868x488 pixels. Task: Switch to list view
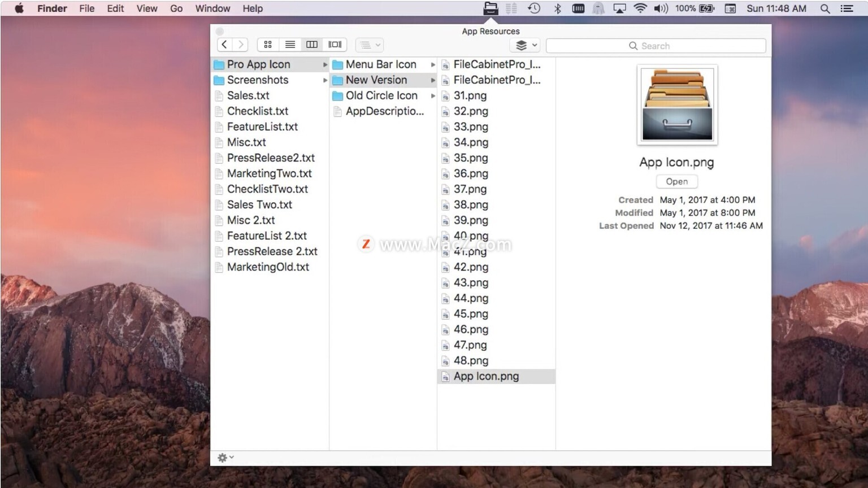click(290, 45)
